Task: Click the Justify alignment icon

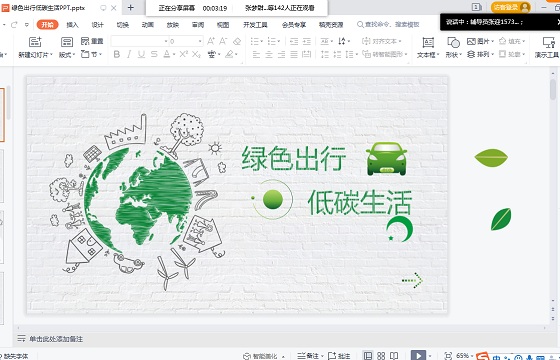Action: [x=294, y=54]
